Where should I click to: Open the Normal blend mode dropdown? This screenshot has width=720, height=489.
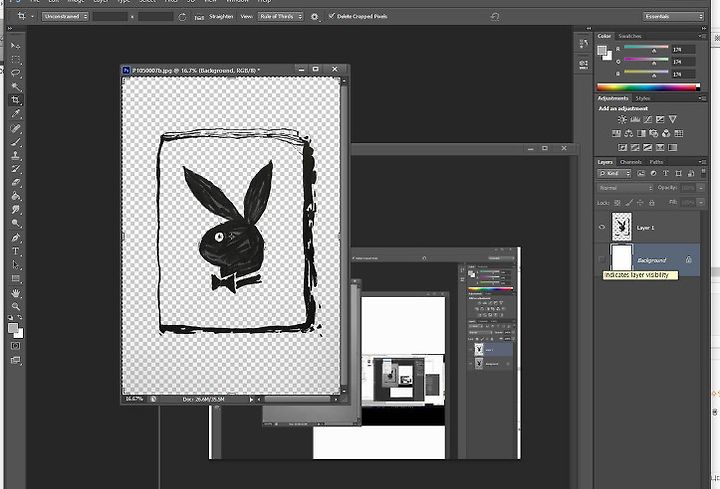coord(625,188)
